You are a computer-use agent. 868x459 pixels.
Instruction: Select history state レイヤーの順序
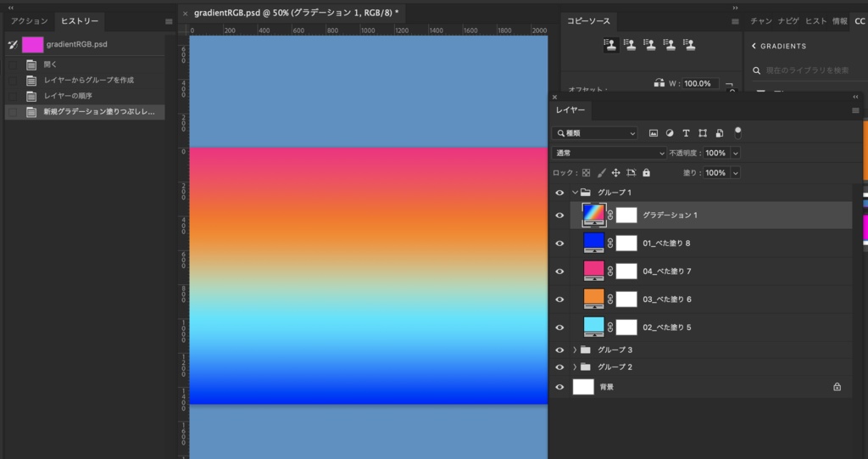[86, 96]
